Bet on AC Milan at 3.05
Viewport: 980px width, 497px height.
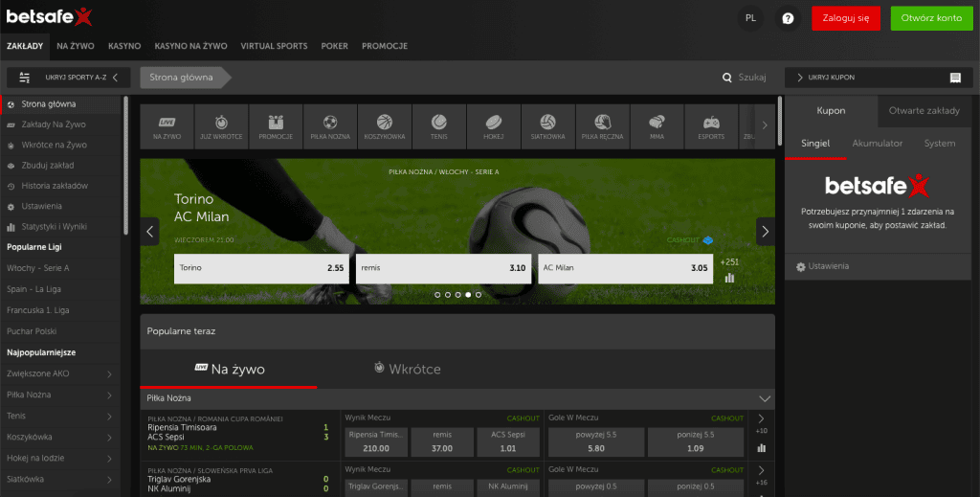625,268
